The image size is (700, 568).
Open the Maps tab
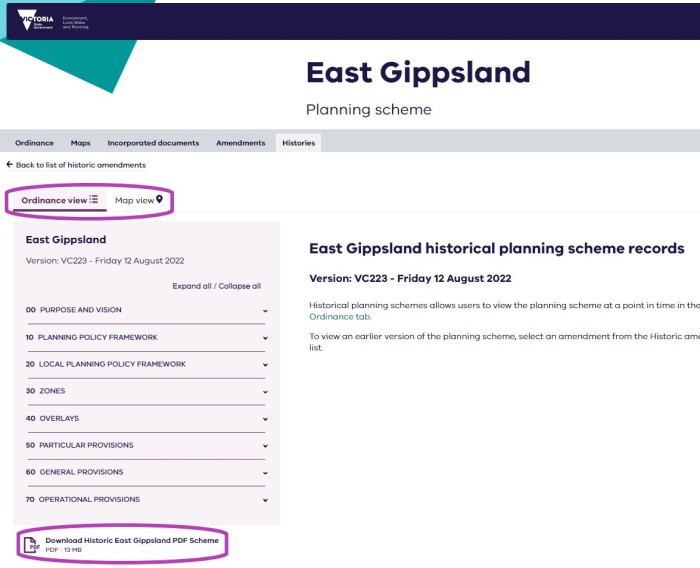pos(80,143)
